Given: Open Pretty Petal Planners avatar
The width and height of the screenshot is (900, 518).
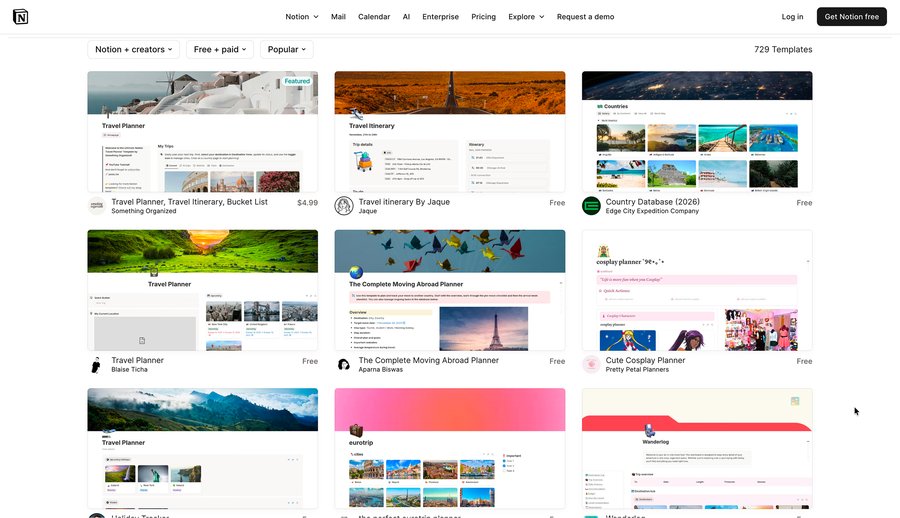Looking at the screenshot, I should click(591, 364).
